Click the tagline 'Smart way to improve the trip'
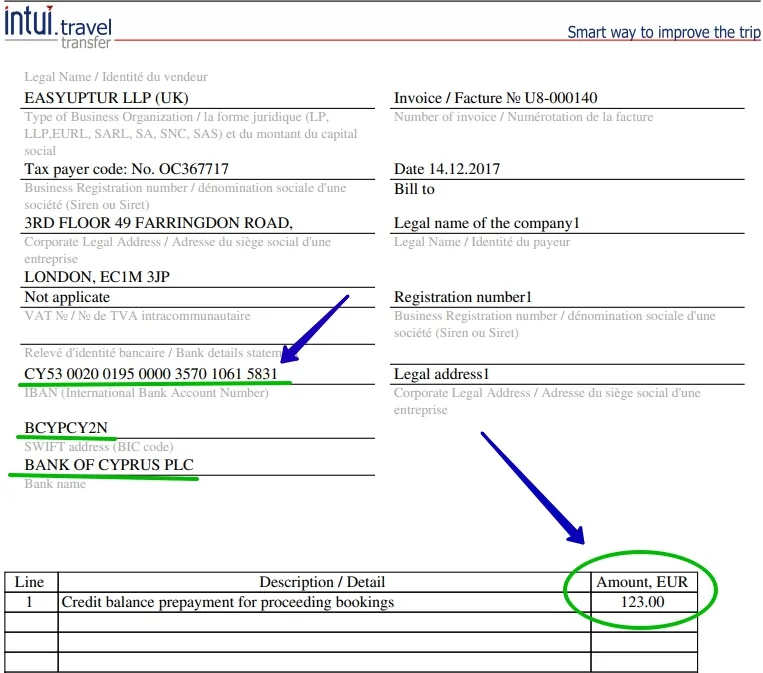Viewport: 763px width, 673px height. click(663, 32)
